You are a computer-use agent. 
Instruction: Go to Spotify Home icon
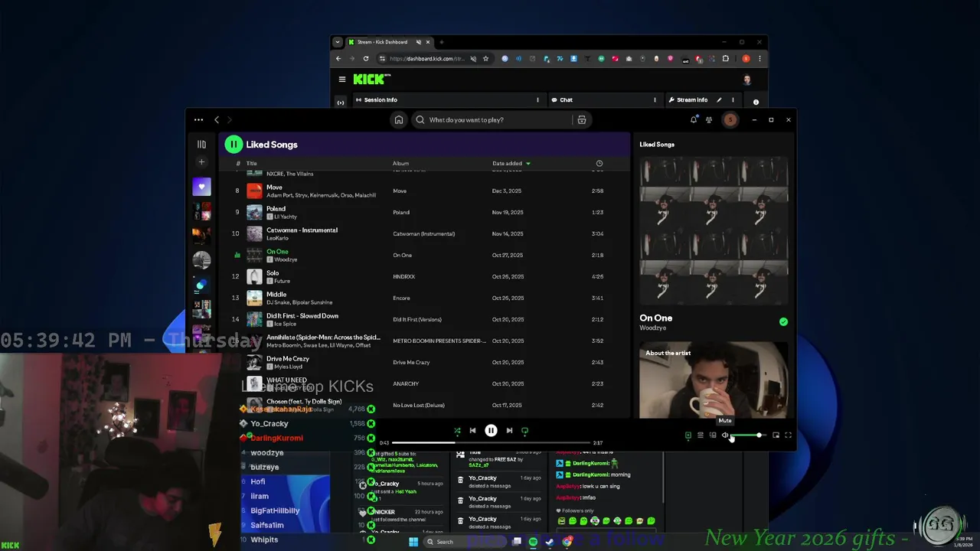[x=398, y=120]
